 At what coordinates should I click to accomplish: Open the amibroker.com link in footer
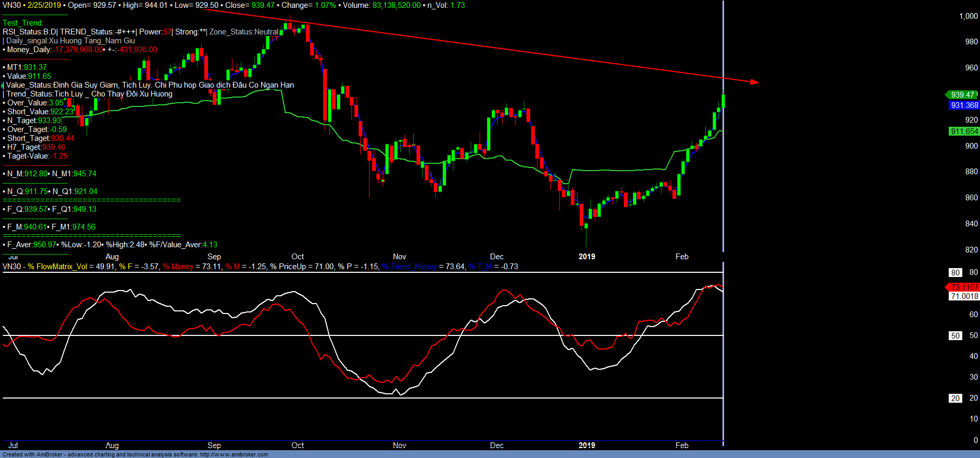coord(234,454)
